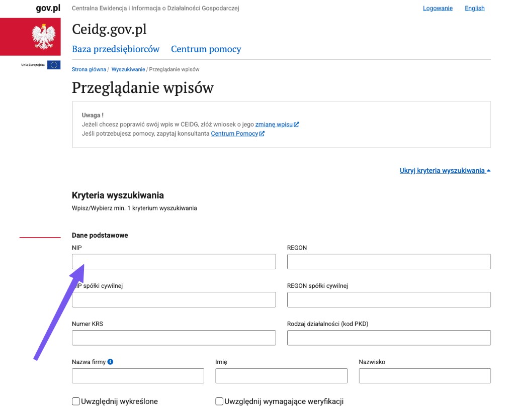Open the Centrum pomocy menu
The image size is (515, 420).
206,49
